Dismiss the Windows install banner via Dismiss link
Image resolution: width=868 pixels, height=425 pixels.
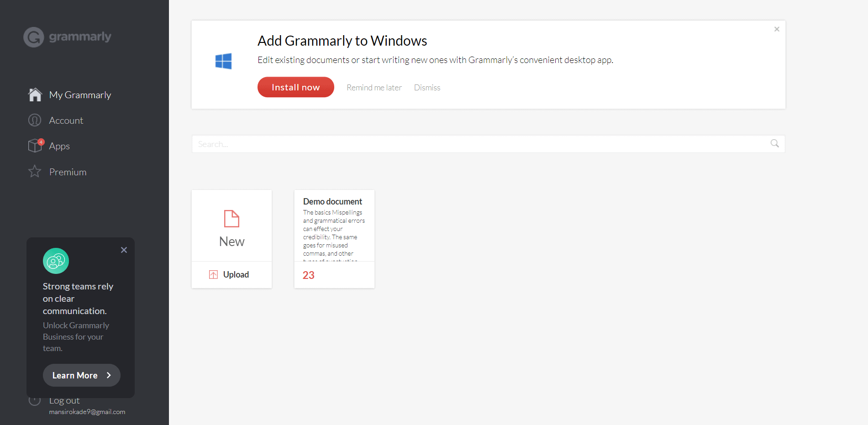coord(427,88)
